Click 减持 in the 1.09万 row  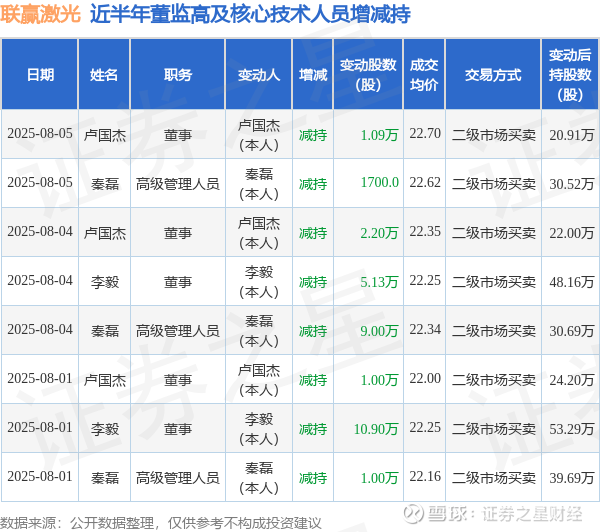pos(313,135)
